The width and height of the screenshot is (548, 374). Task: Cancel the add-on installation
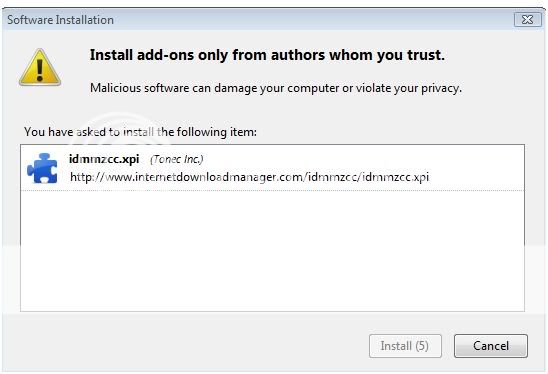pos(491,346)
